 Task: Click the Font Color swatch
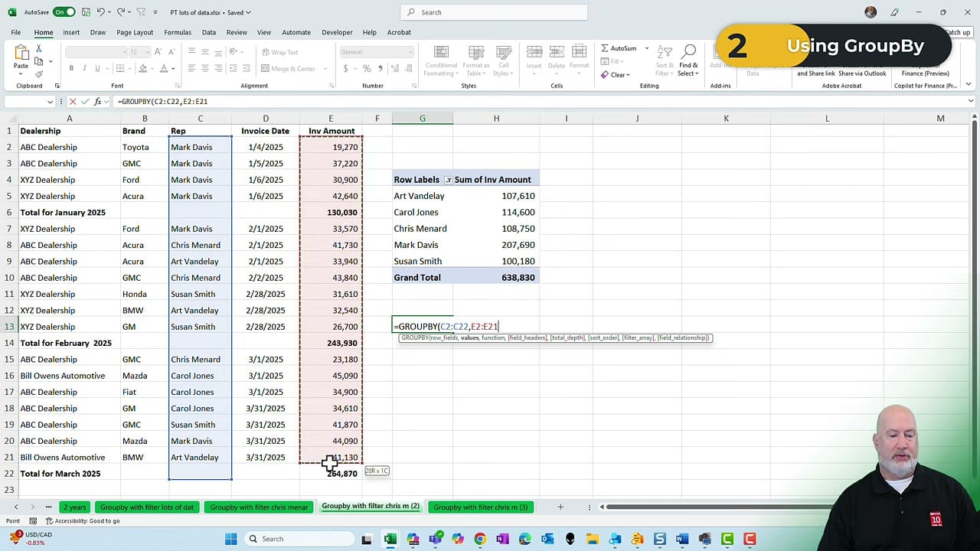coord(164,68)
